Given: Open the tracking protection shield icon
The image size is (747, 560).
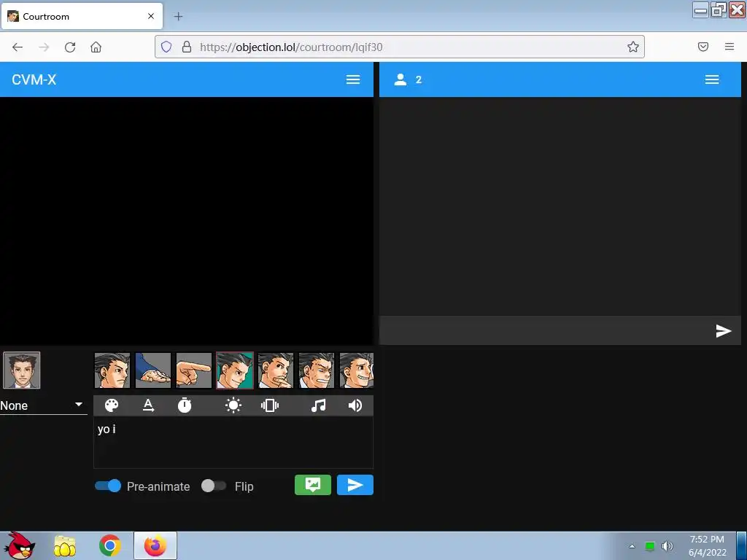Looking at the screenshot, I should point(166,47).
